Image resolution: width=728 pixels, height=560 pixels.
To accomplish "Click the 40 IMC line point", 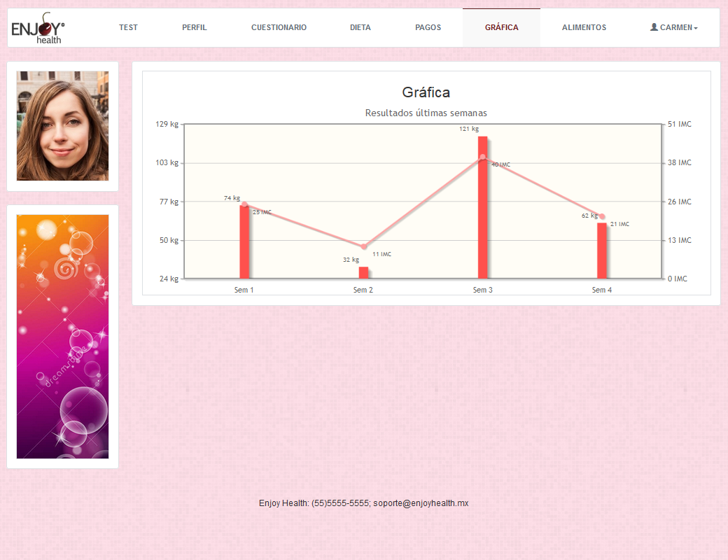I will tap(482, 157).
